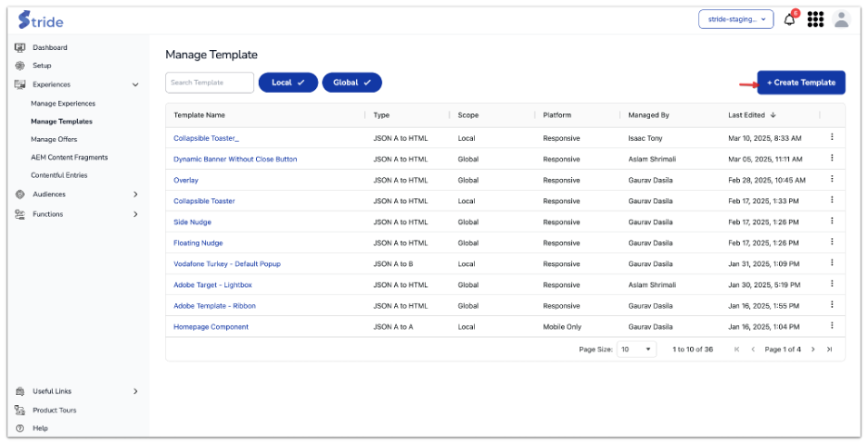Open row menu for Floating Nudge template

point(832,242)
